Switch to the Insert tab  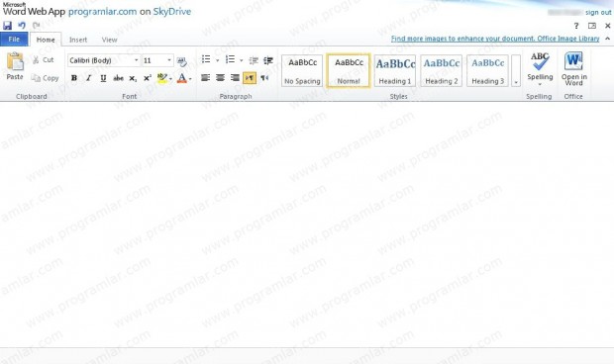coord(78,40)
